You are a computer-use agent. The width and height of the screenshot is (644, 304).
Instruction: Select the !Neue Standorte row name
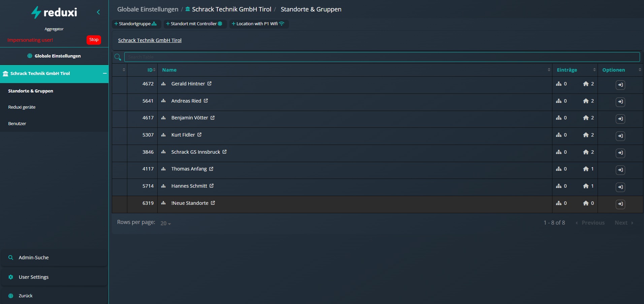190,203
